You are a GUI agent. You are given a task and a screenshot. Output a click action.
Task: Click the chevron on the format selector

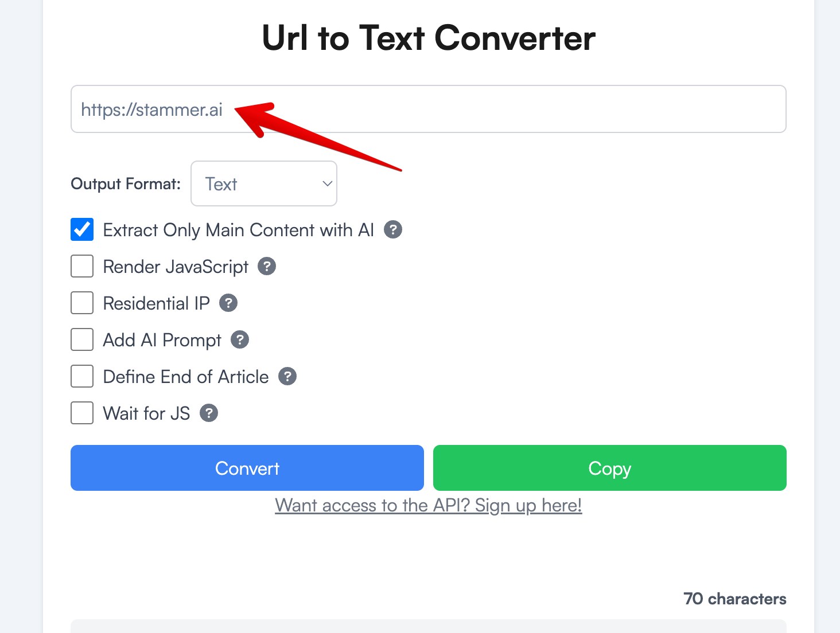click(x=326, y=183)
